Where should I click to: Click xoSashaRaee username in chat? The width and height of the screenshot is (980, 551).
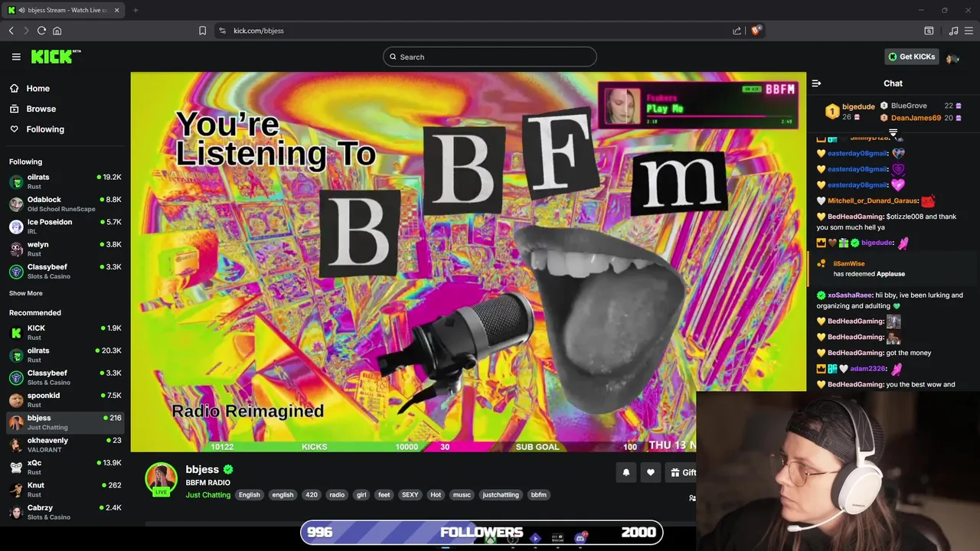pos(850,295)
